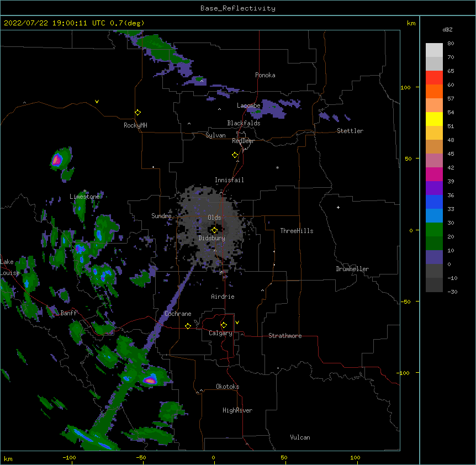Click the Lake Louise label
Screen dimensions: 476x465
tap(10, 267)
